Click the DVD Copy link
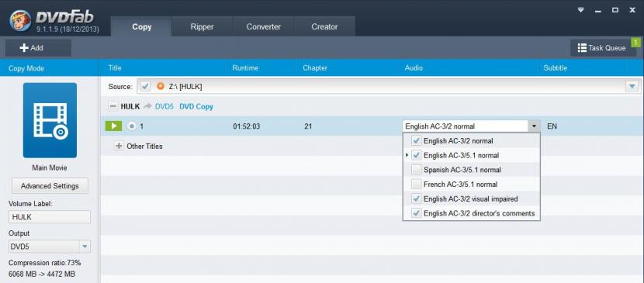Screen dimensions: 644x283 coord(196,107)
